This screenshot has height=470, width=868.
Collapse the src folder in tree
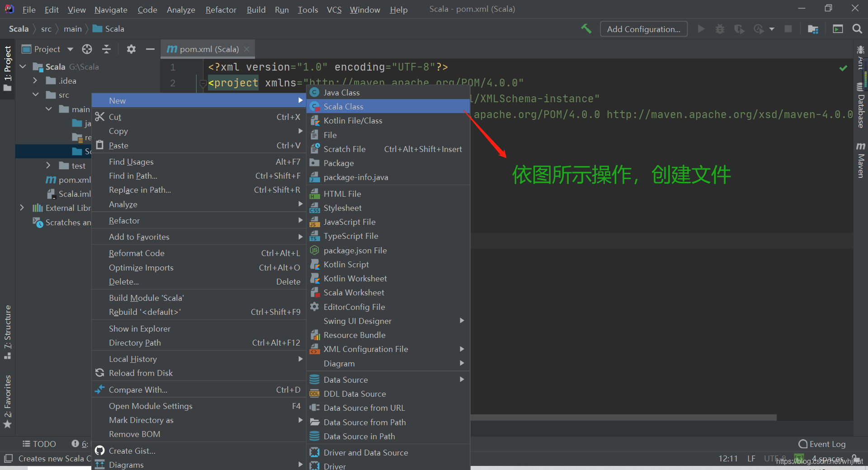click(35, 95)
